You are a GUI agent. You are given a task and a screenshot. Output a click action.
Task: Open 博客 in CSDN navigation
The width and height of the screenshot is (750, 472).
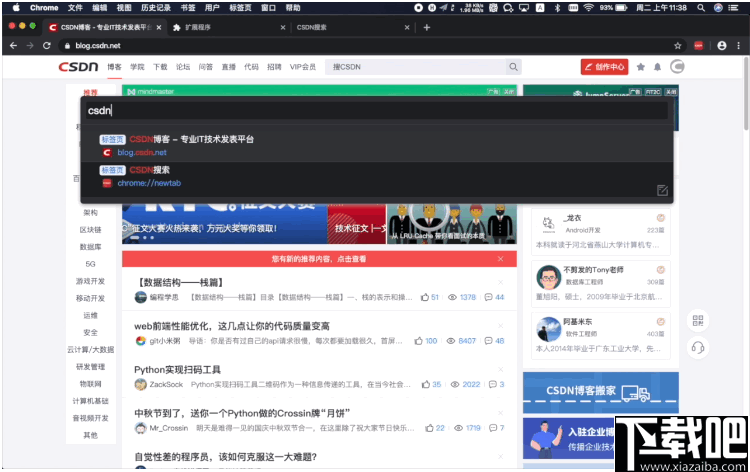pos(114,67)
